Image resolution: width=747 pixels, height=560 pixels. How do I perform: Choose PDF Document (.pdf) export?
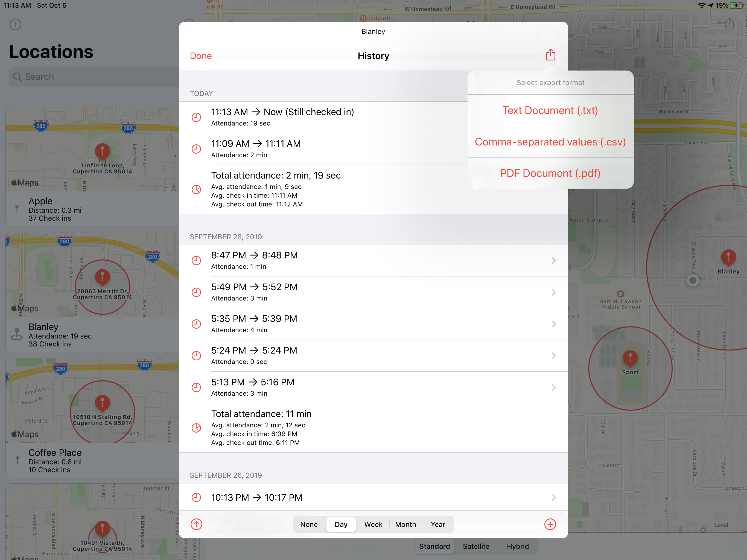[550, 173]
